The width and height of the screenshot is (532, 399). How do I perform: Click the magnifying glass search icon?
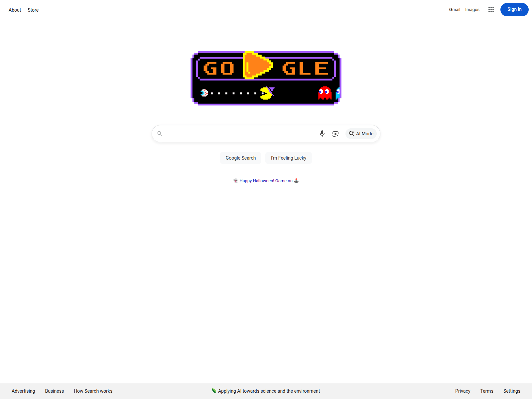[160, 134]
